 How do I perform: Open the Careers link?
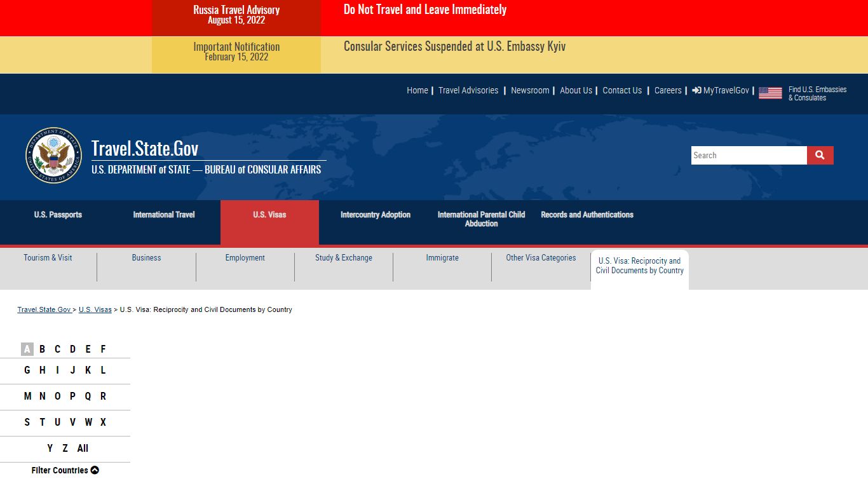[668, 90]
